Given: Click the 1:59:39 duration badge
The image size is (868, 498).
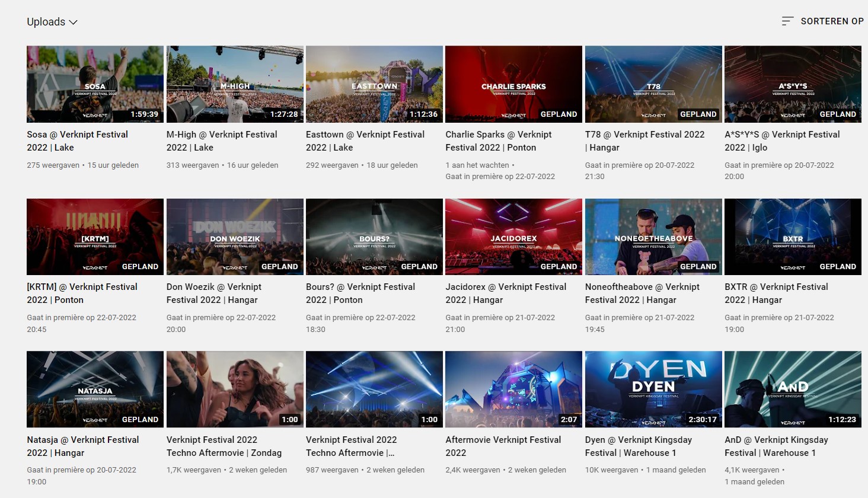Looking at the screenshot, I should (x=144, y=114).
